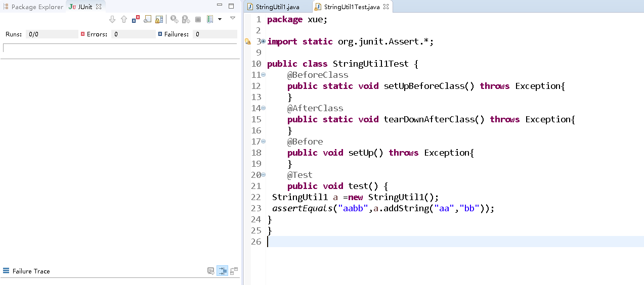Click test() method name on line 21

[363, 186]
